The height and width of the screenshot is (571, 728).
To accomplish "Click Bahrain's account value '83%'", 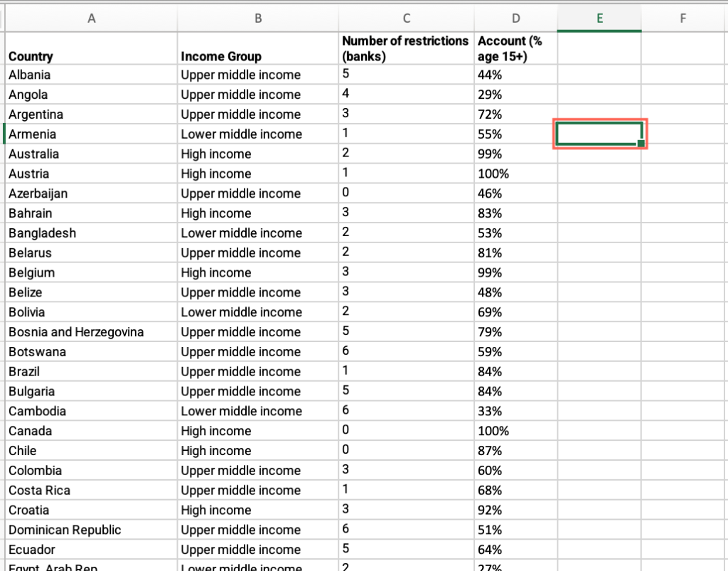I will point(516,213).
